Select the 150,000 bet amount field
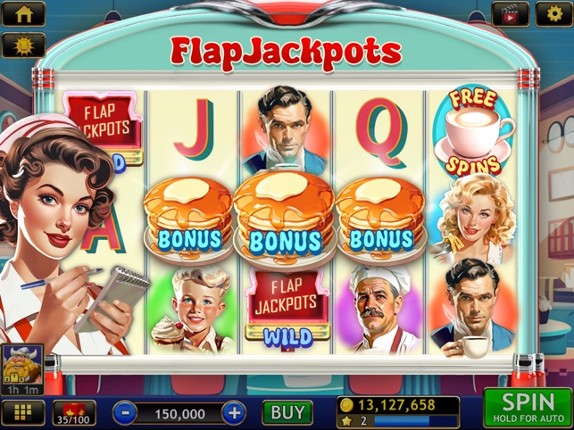 tap(180, 414)
